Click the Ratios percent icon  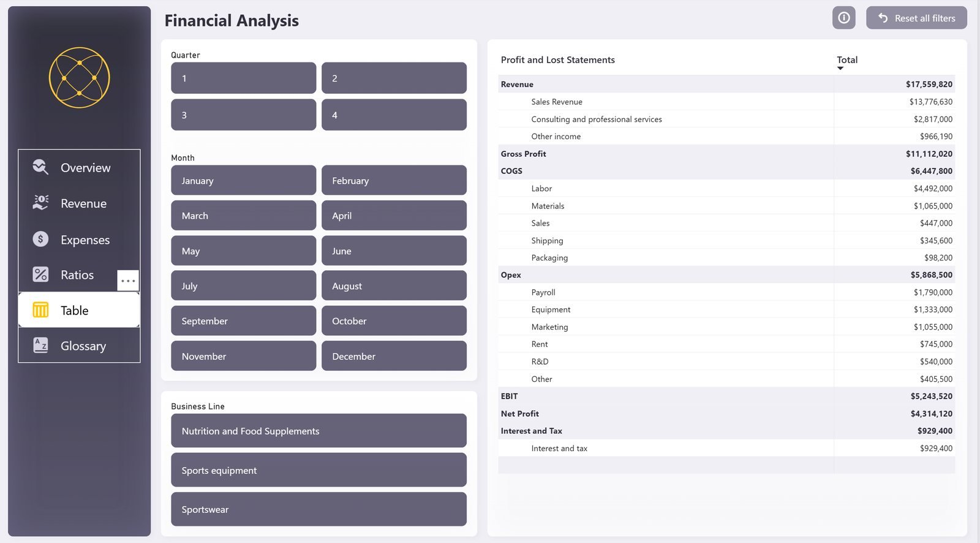[x=40, y=275]
